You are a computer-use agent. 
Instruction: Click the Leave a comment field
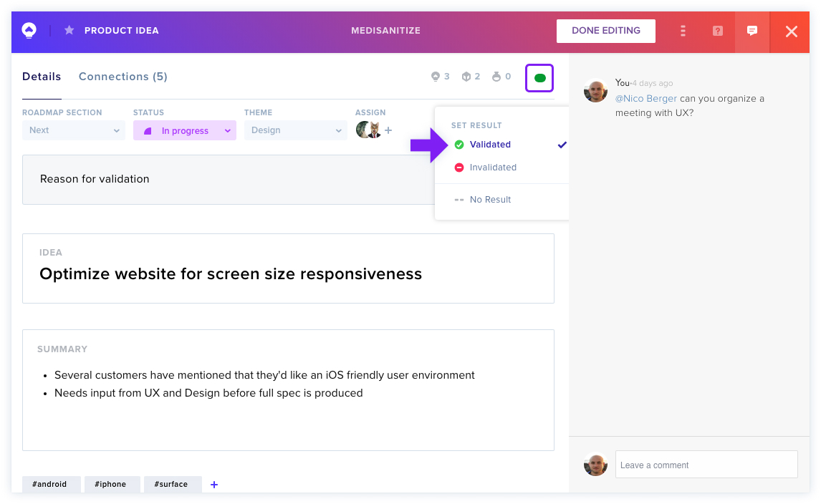point(706,465)
